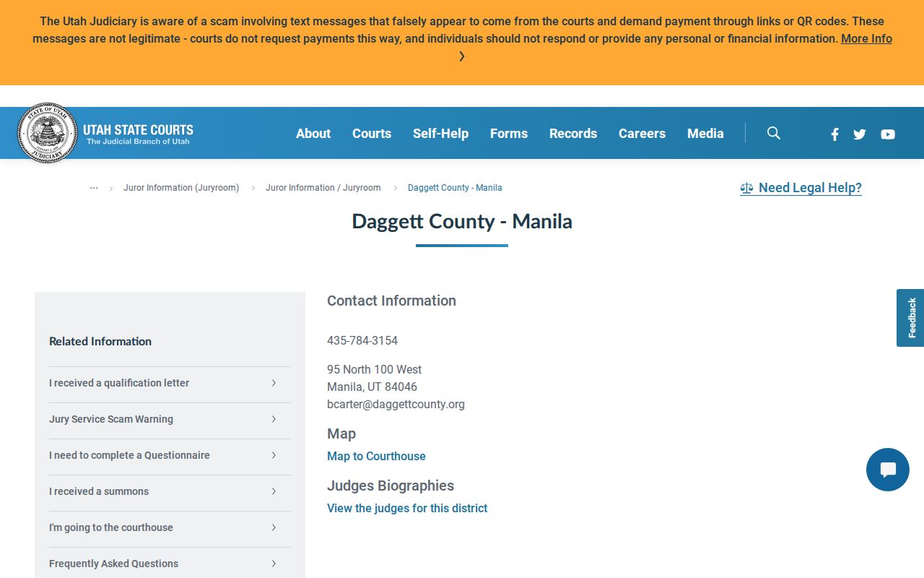Open the Forms menu
This screenshot has width=924, height=578.
point(509,133)
